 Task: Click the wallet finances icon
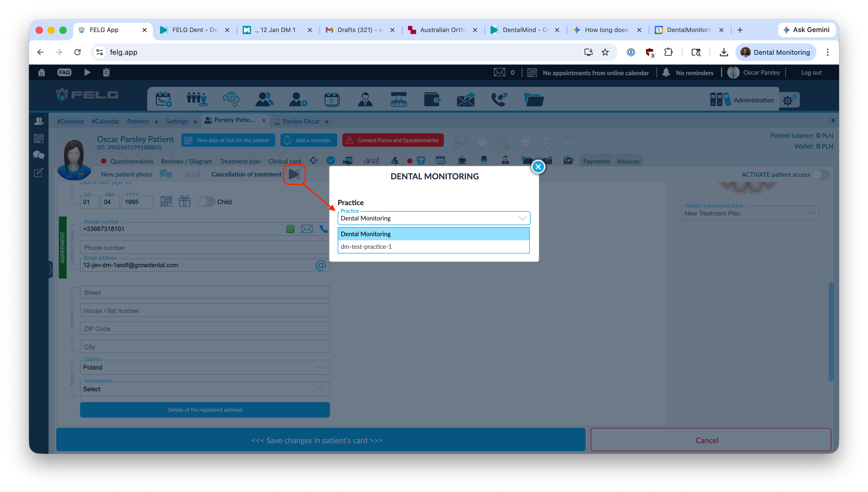[432, 99]
